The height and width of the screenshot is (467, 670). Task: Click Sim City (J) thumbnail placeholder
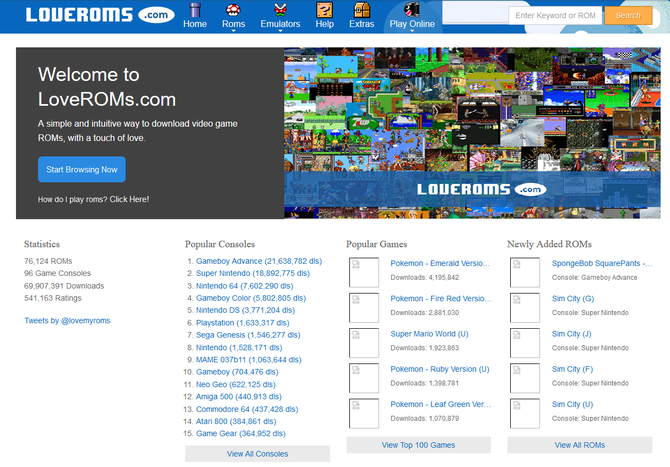click(525, 343)
